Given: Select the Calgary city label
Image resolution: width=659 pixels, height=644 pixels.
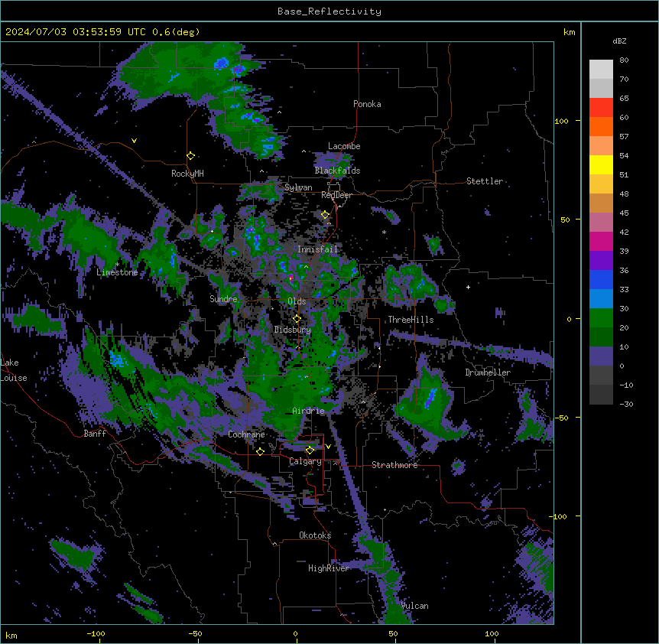Looking at the screenshot, I should [305, 461].
